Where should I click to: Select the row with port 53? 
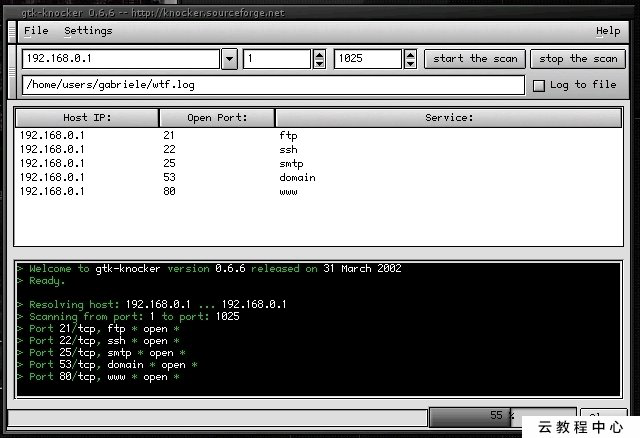point(318,177)
